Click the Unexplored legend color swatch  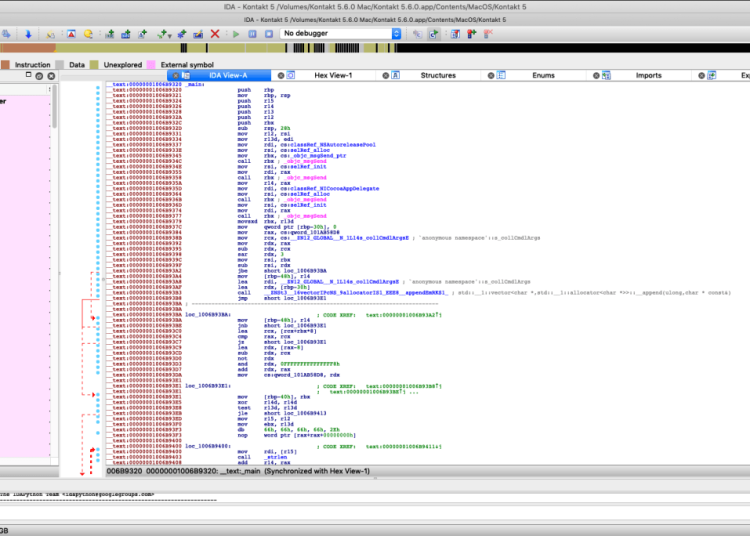[x=95, y=64]
